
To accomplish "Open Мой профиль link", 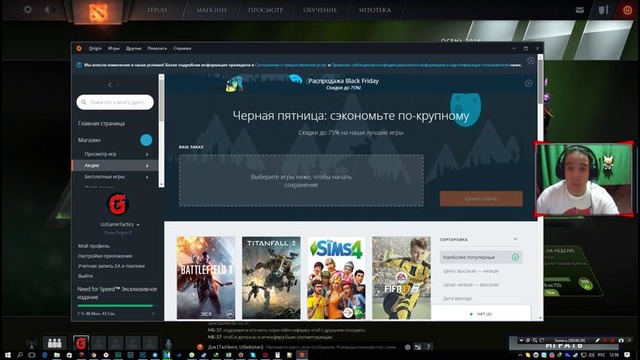I will 93,246.
